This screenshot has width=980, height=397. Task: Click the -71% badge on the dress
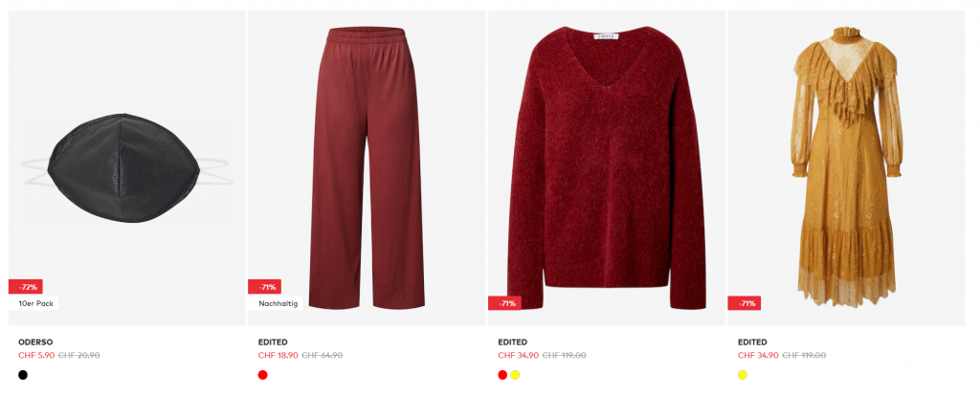point(745,303)
